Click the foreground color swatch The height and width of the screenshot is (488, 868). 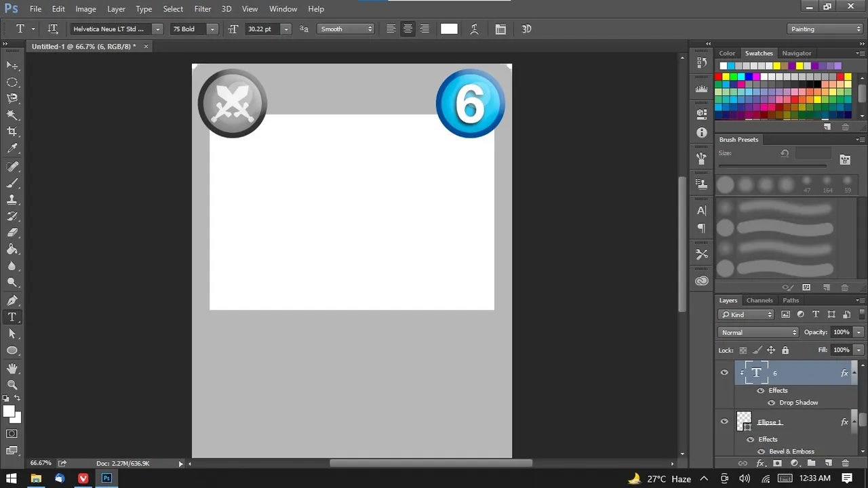pyautogui.click(x=9, y=411)
